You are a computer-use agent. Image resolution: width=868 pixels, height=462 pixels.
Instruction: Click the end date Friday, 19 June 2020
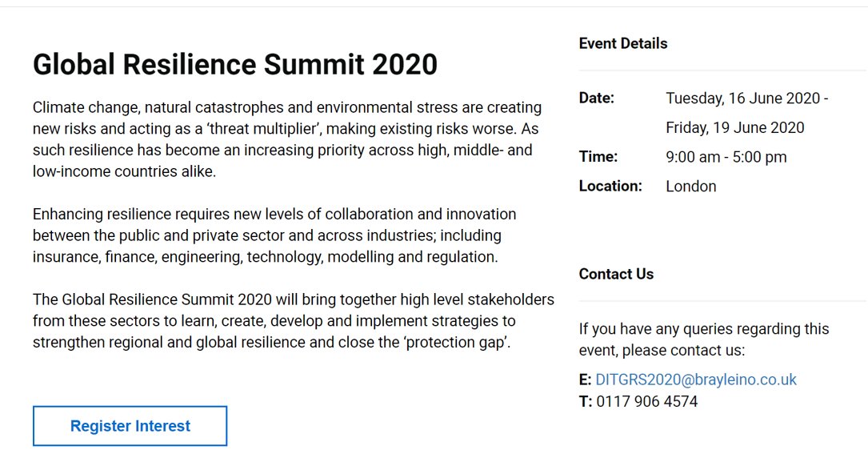735,127
